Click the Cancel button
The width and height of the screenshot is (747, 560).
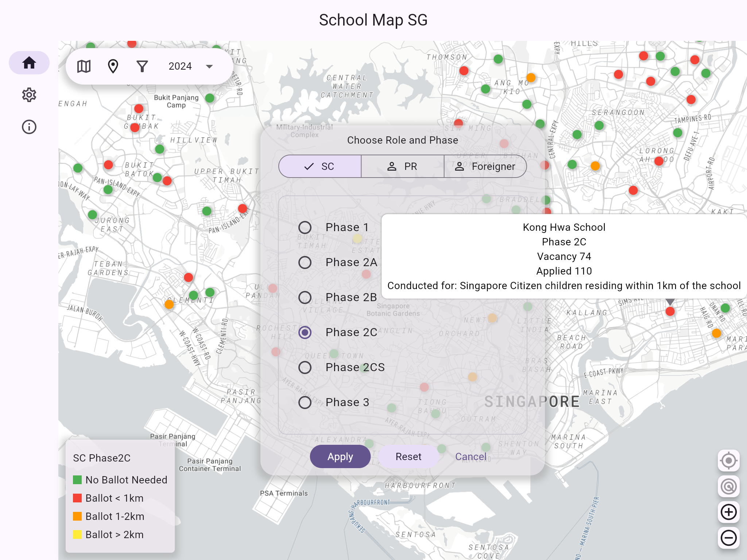pos(471,456)
